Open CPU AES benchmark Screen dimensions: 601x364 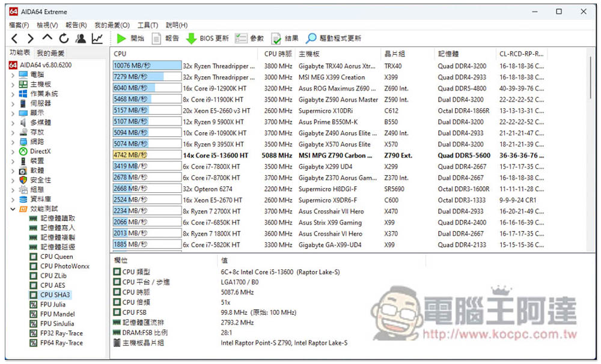pyautogui.click(x=52, y=285)
